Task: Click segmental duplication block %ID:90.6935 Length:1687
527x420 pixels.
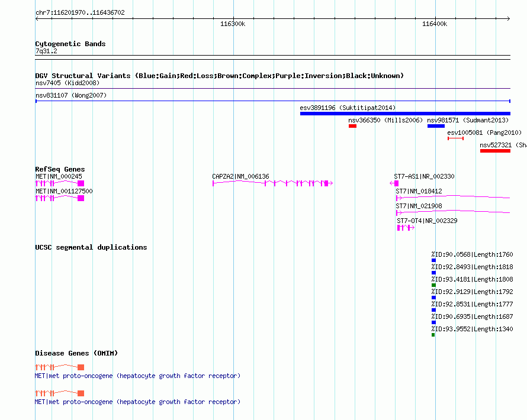Action: point(433,322)
